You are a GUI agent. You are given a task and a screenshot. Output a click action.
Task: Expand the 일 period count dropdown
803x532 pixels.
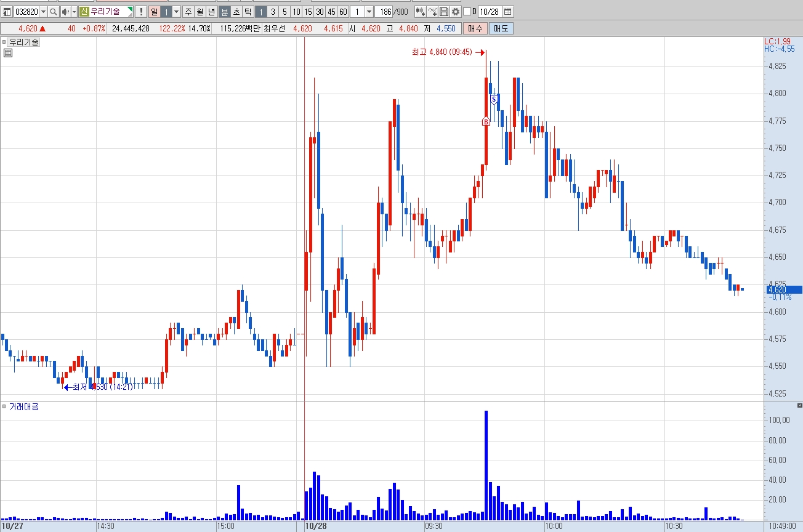pyautogui.click(x=177, y=12)
